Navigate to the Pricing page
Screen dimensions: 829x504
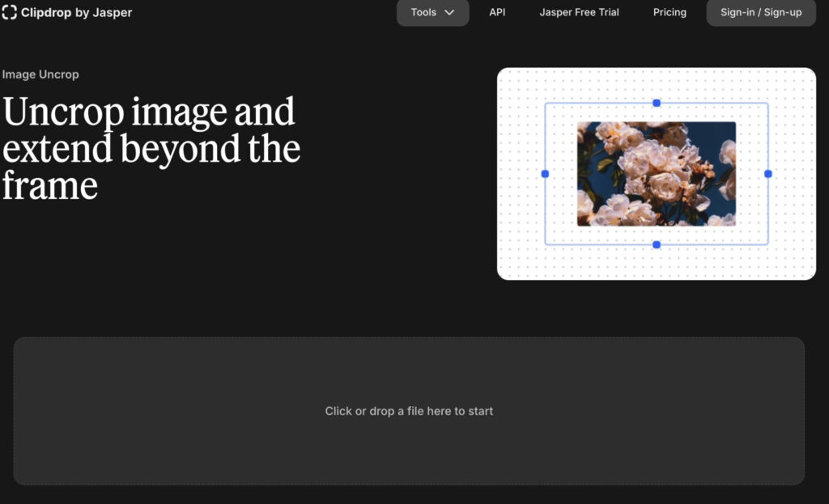click(670, 12)
